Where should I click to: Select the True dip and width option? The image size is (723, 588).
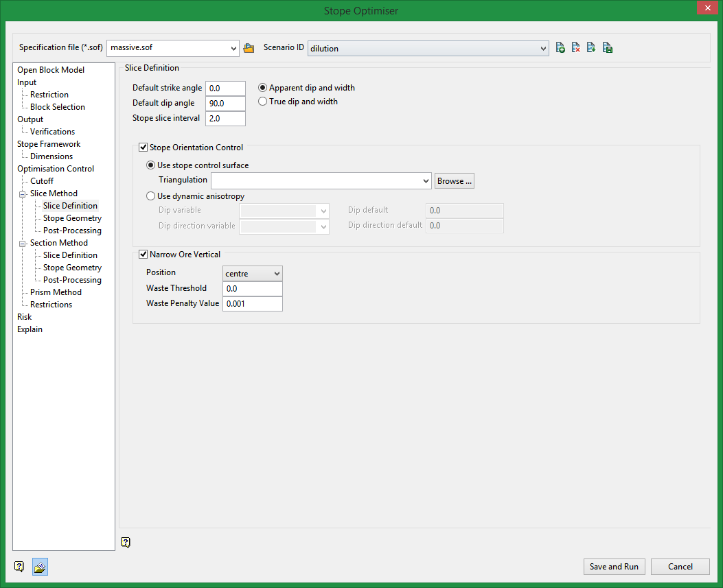click(x=262, y=102)
